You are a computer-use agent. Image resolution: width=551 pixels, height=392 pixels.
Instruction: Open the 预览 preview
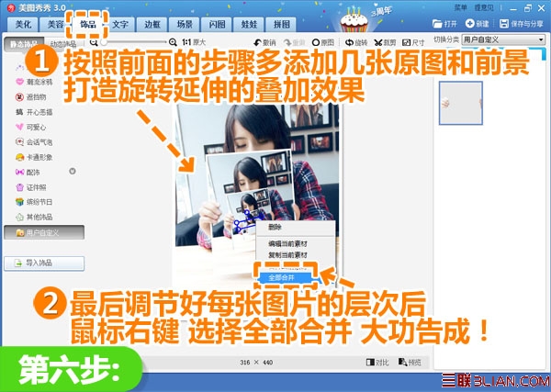click(410, 362)
